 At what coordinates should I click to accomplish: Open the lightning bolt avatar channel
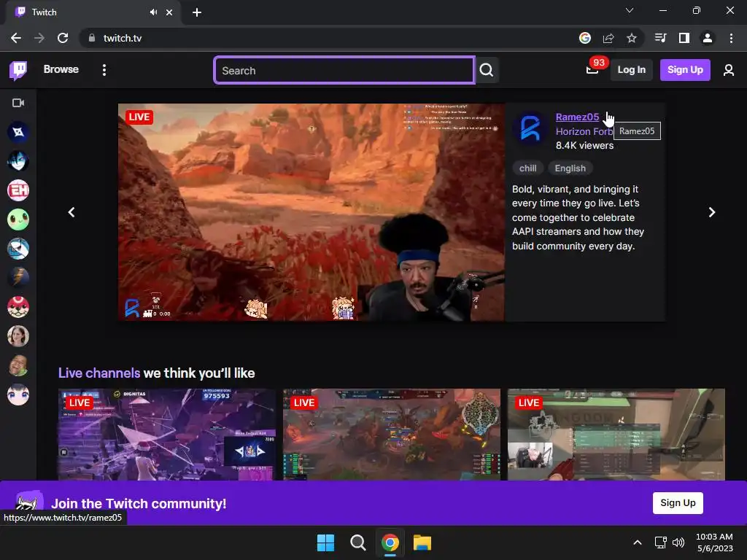coord(18,278)
